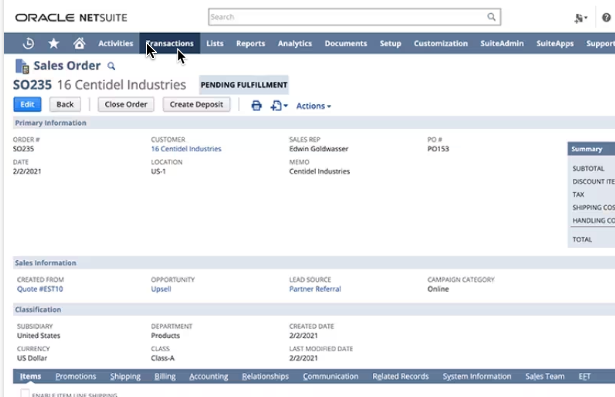
Task: Click the magnifier next to Sales Order title
Action: (x=111, y=66)
